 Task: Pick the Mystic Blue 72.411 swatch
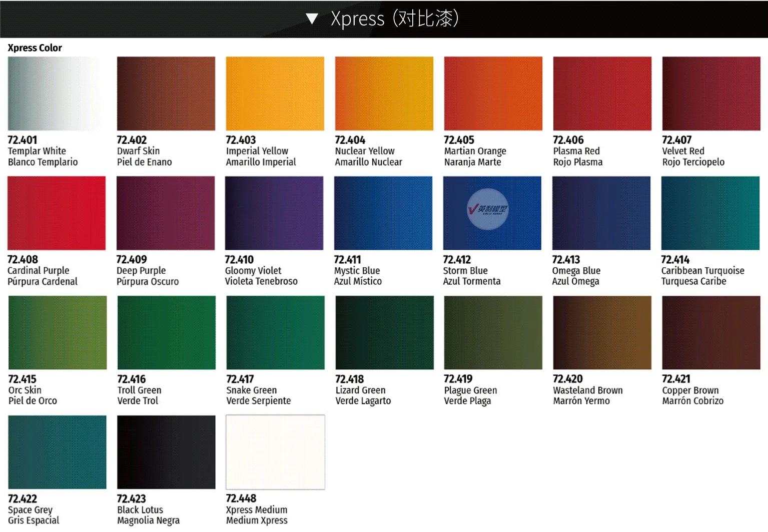(x=383, y=213)
